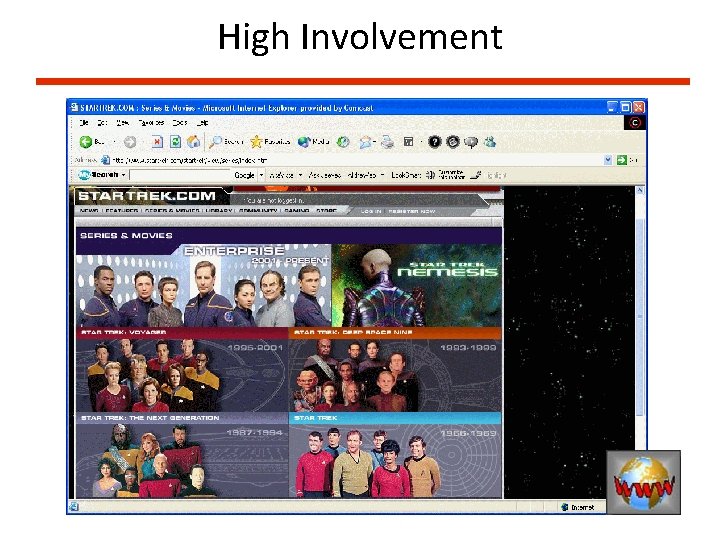Image resolution: width=720 pixels, height=540 pixels.
Task: Click GAMING in the site navigation
Action: 297,210
